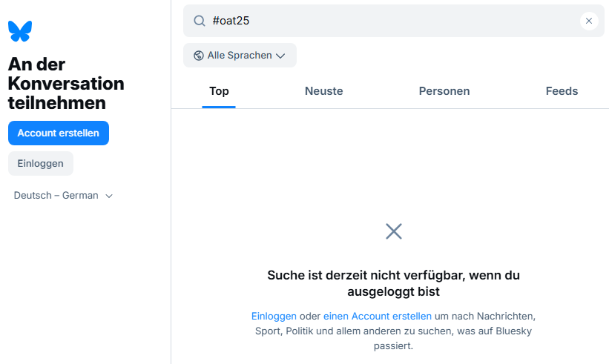Image resolution: width=609 pixels, height=364 pixels.
Task: Click the globe icon beside Alle Sprachen
Action: tap(198, 56)
